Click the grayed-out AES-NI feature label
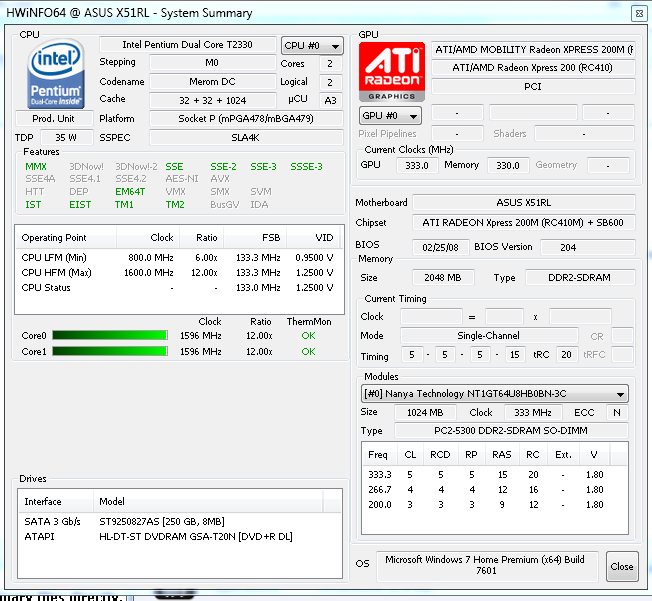The height and width of the screenshot is (601, 652). point(182,178)
